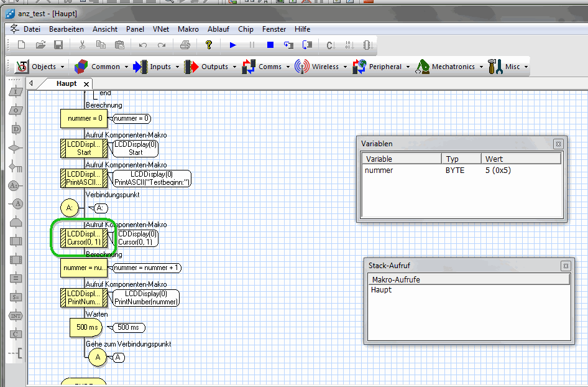Screen dimensions: 588x387
Task: Click the Copy toolbar icon
Action: pyautogui.click(x=101, y=45)
